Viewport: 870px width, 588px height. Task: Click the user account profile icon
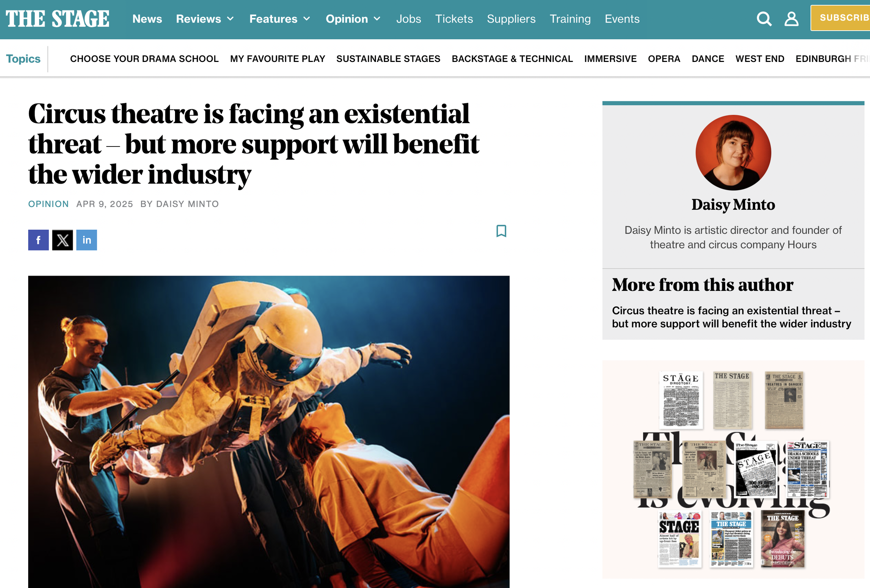point(791,19)
